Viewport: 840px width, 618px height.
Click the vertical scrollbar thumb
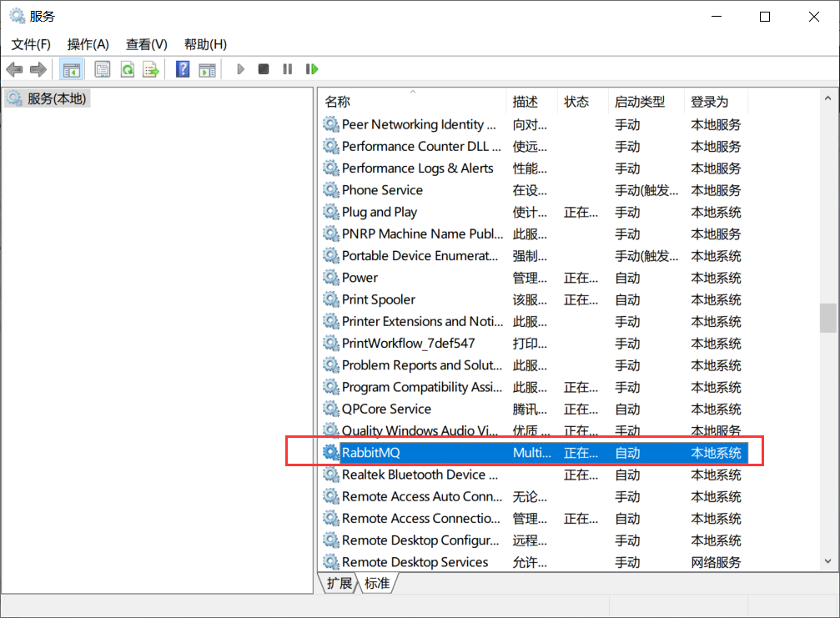point(827,318)
